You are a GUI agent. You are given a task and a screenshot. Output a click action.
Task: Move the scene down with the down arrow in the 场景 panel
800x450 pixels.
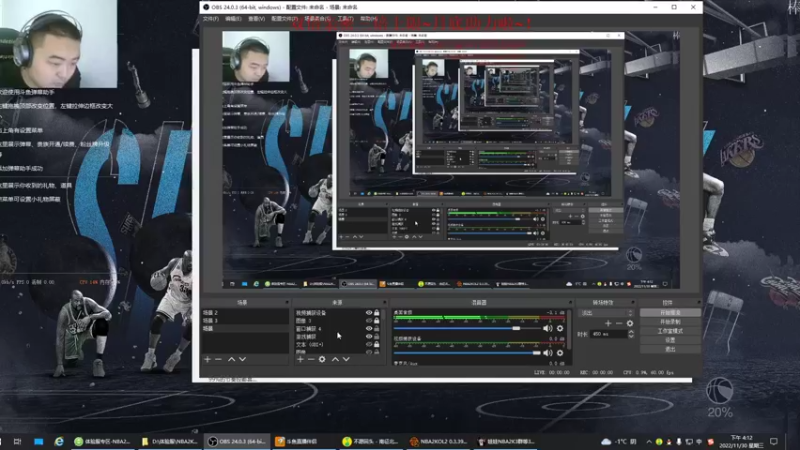tap(242, 360)
